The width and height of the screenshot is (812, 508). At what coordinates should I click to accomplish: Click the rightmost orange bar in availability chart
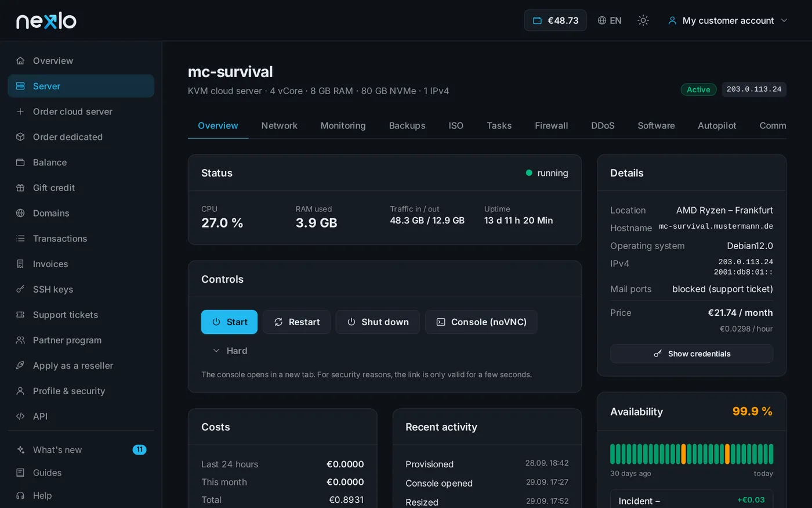tap(727, 454)
